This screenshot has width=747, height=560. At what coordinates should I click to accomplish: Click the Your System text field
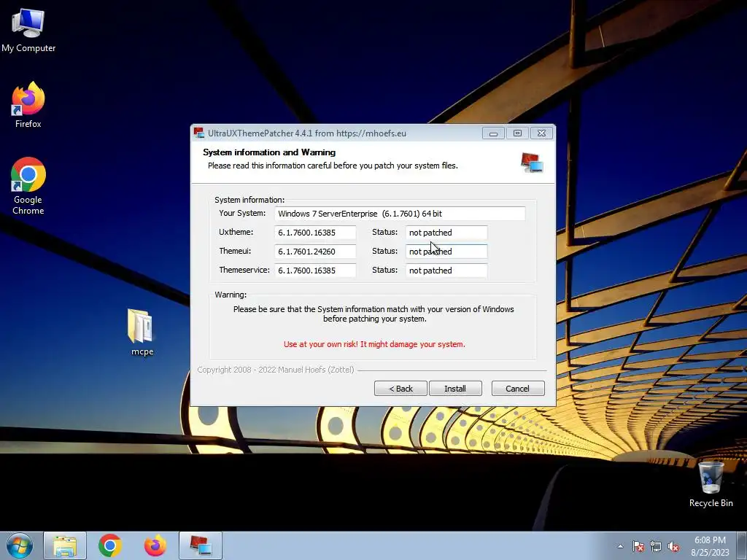click(400, 214)
